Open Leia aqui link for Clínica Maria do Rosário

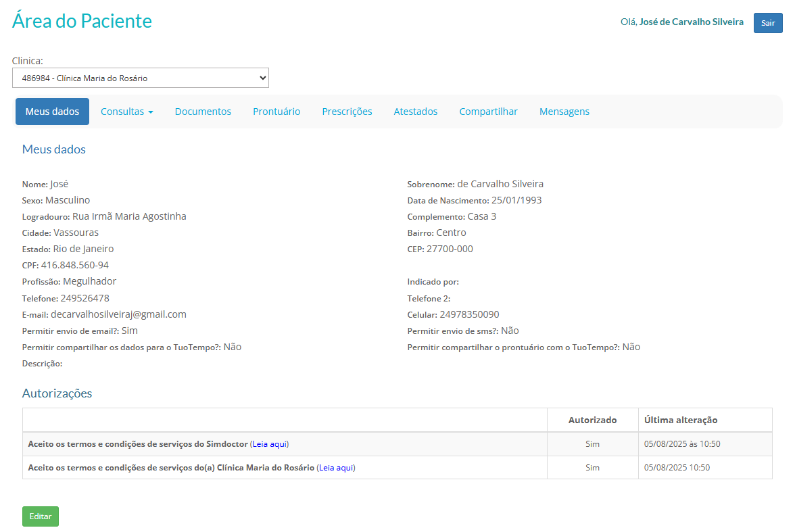point(336,468)
